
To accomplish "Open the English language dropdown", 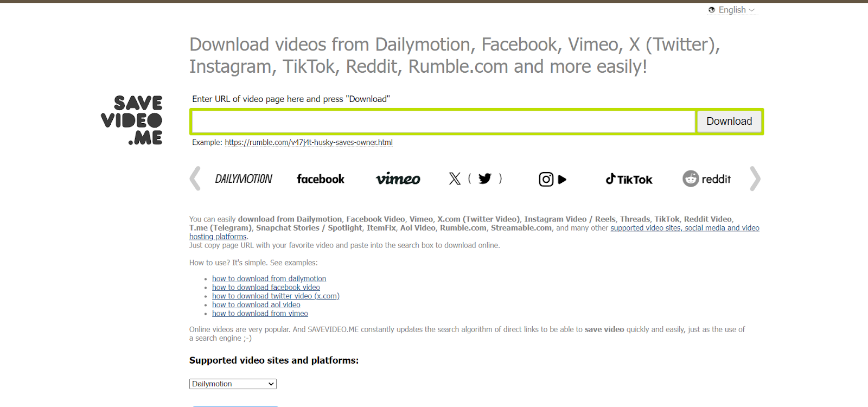I will 732,10.
